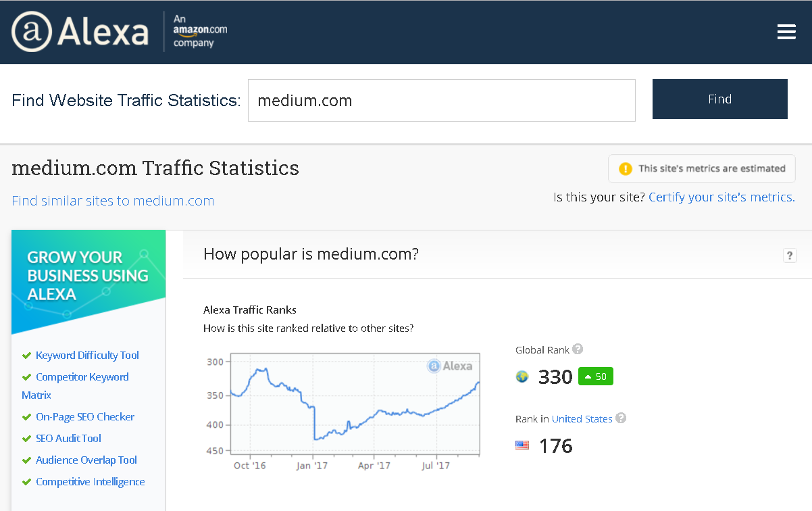Click the yellow estimated metrics warning icon
The image size is (812, 511).
pyautogui.click(x=626, y=168)
